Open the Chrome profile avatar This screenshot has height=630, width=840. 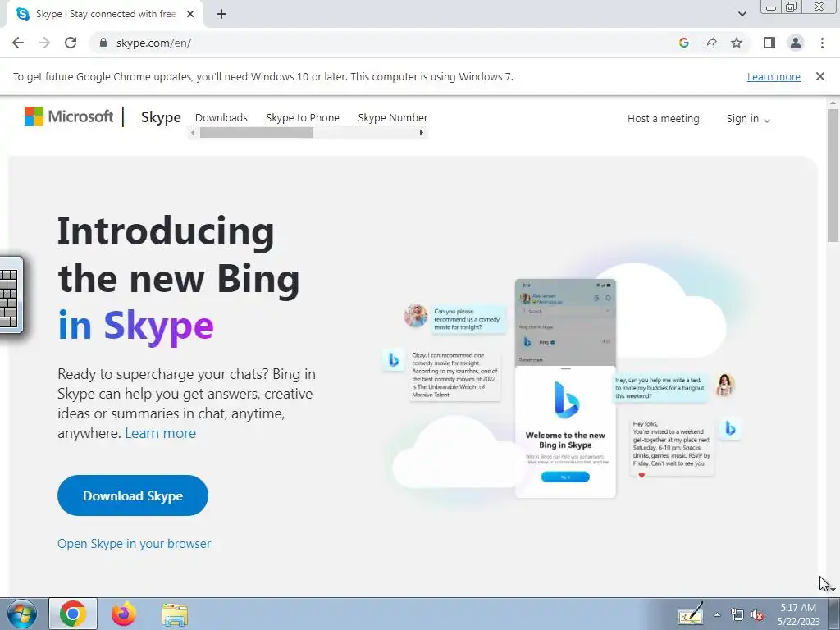click(x=796, y=43)
